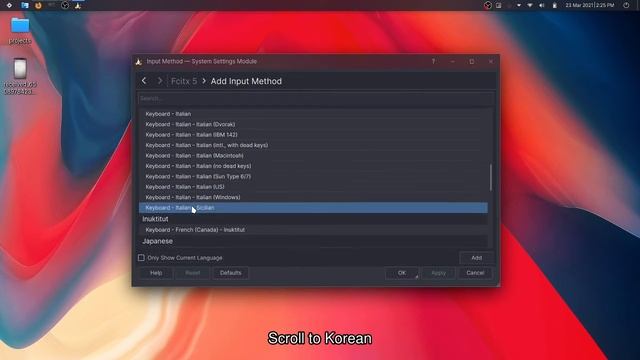Viewport: 640px width, 360px height.
Task: Click the Defaults button
Action: (231, 273)
